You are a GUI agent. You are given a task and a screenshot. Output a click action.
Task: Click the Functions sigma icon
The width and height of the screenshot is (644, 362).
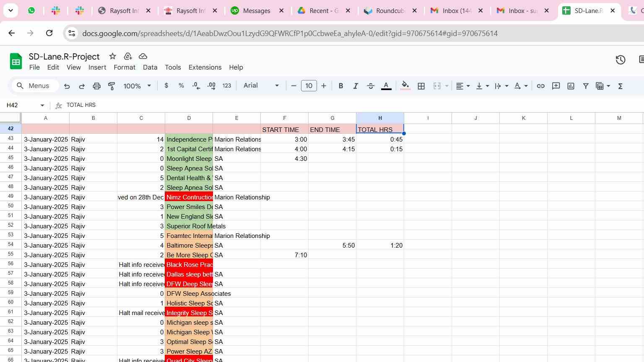click(x=621, y=86)
